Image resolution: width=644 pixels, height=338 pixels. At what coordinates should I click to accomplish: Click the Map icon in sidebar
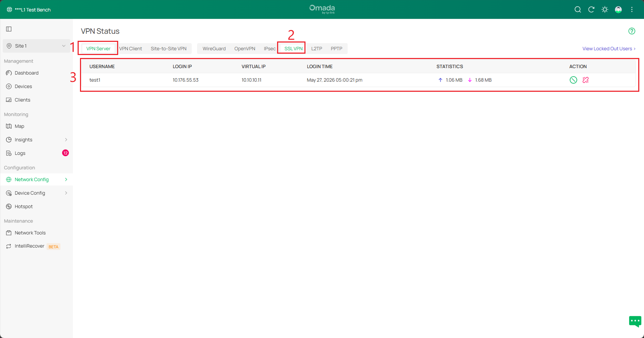[9, 126]
